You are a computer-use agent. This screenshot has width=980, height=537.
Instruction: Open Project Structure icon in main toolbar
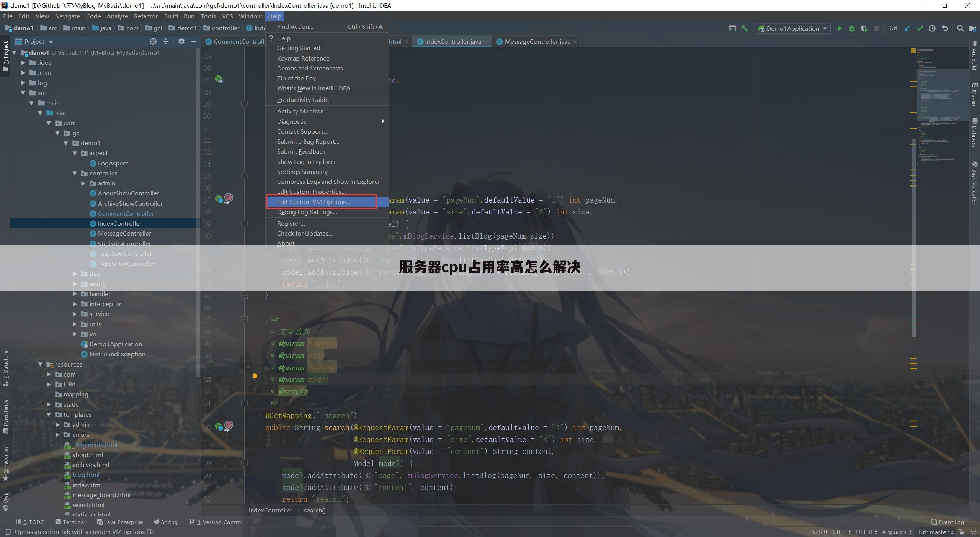(972, 28)
